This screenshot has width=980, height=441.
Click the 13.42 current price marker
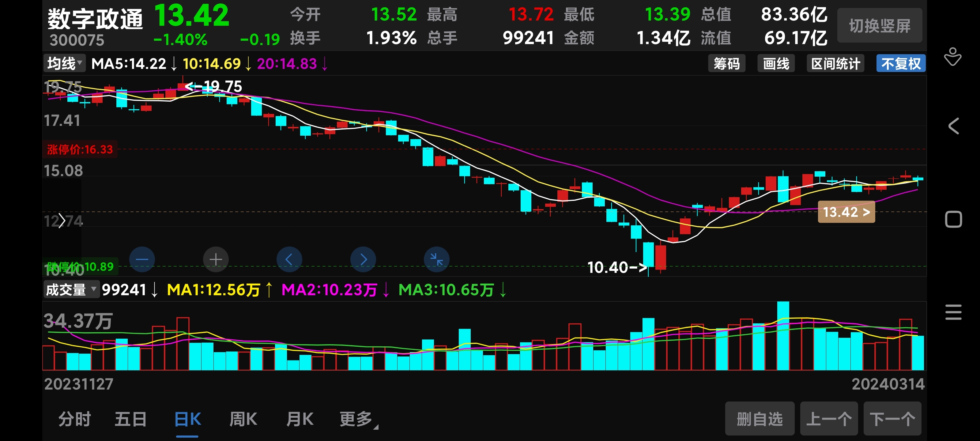coord(846,212)
